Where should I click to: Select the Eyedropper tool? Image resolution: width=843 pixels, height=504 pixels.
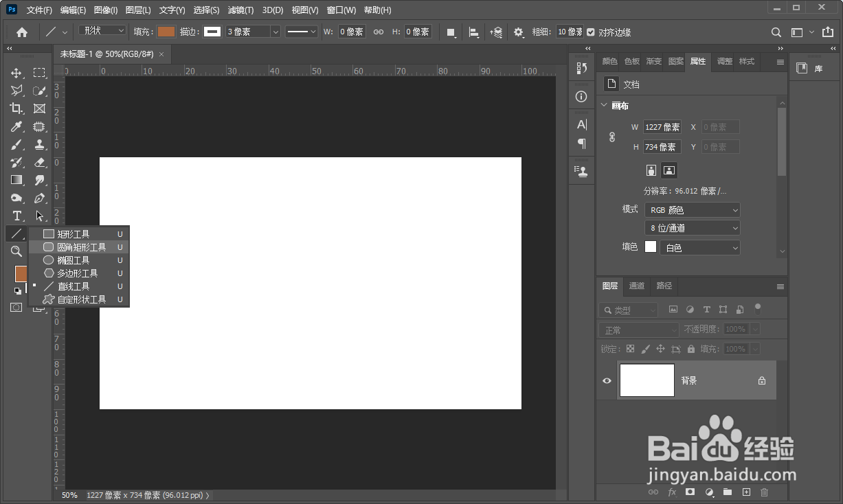16,126
